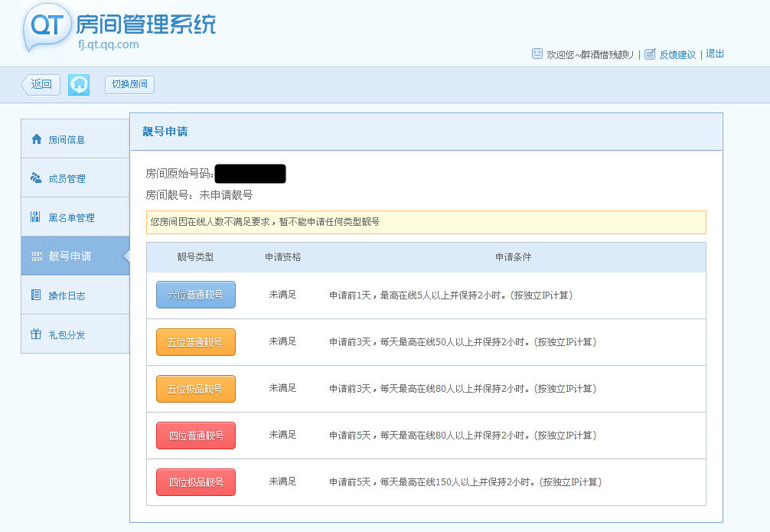Click the barcode icon beside 黑名单管理
Image resolution: width=770 pixels, height=532 pixels.
pos(35,217)
